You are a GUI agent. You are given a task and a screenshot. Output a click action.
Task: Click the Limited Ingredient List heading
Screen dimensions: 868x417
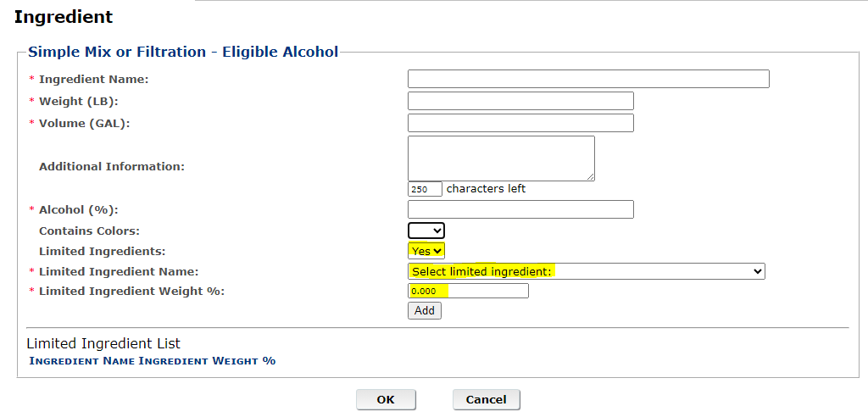[x=103, y=343]
